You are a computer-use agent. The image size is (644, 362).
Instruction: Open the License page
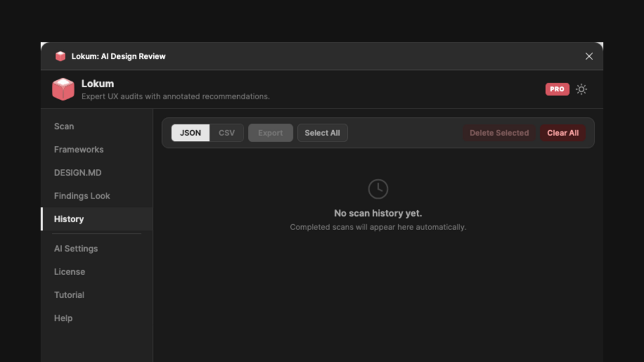pos(97,272)
